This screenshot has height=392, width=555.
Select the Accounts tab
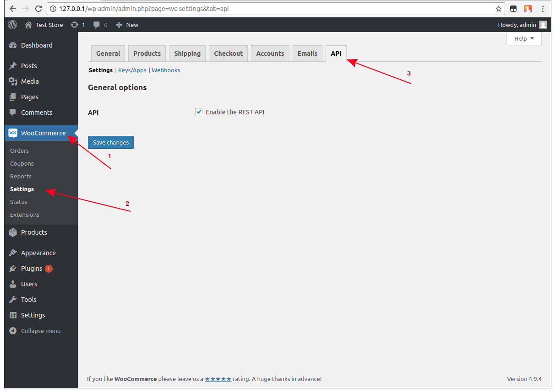(x=270, y=54)
